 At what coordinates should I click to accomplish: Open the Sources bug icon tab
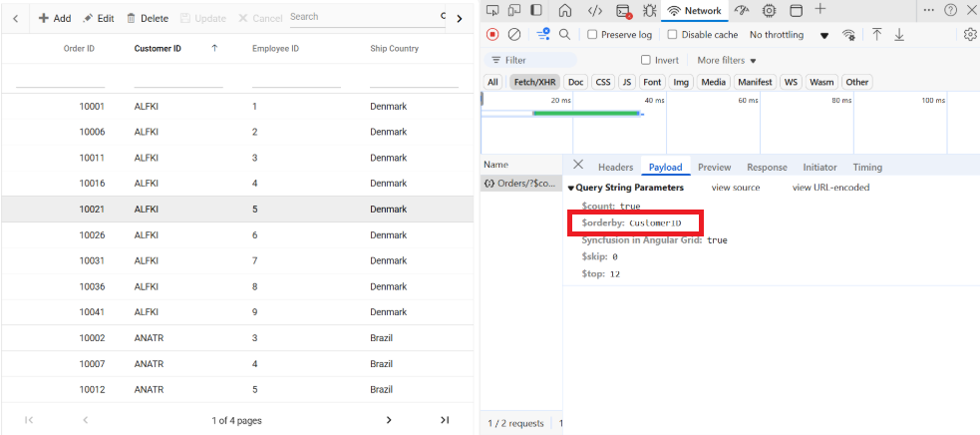click(649, 10)
